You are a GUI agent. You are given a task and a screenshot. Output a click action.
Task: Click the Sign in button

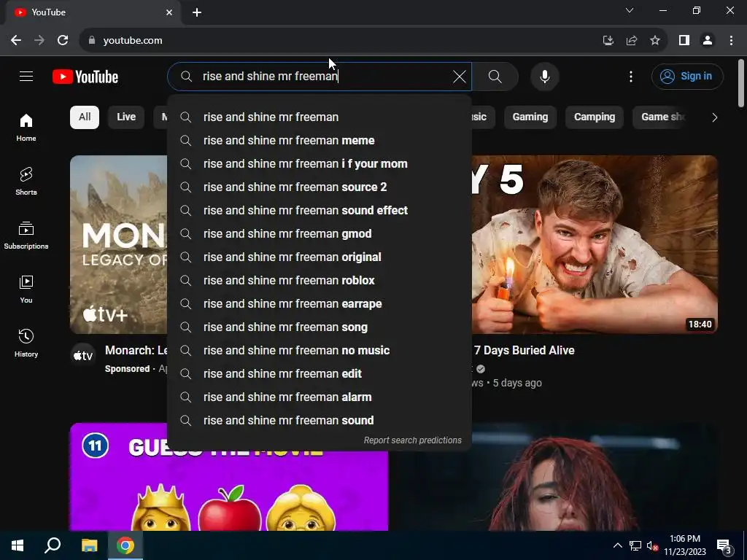click(687, 76)
